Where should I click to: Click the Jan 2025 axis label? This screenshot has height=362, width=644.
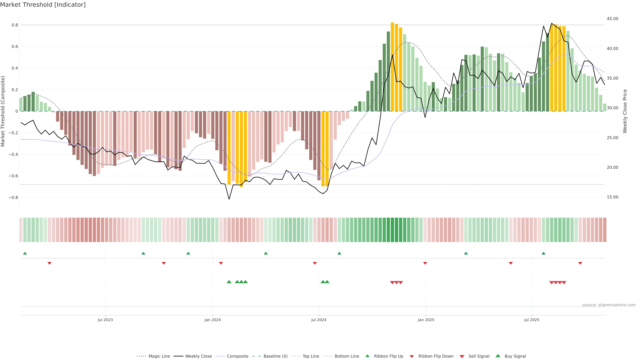(x=426, y=320)
